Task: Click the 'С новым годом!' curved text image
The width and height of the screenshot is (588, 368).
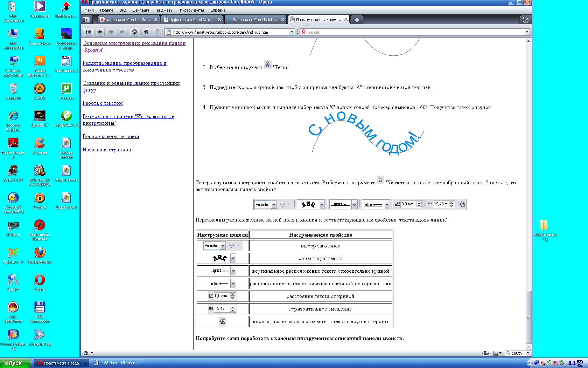Action: tap(366, 134)
